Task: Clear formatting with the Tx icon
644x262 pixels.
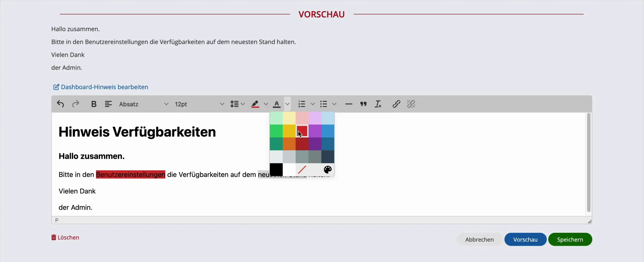Action: [378, 104]
